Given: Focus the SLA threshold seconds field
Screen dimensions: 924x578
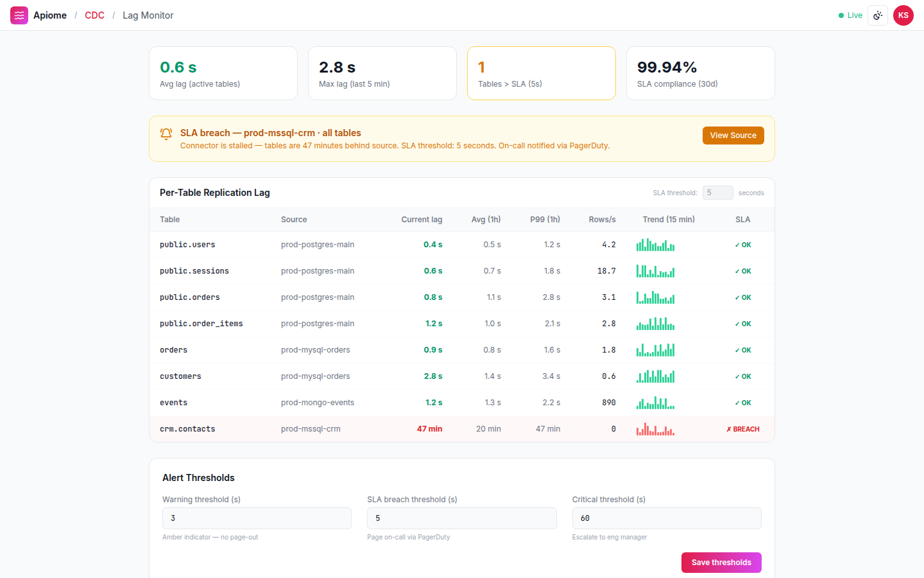Looking at the screenshot, I should 717,193.
